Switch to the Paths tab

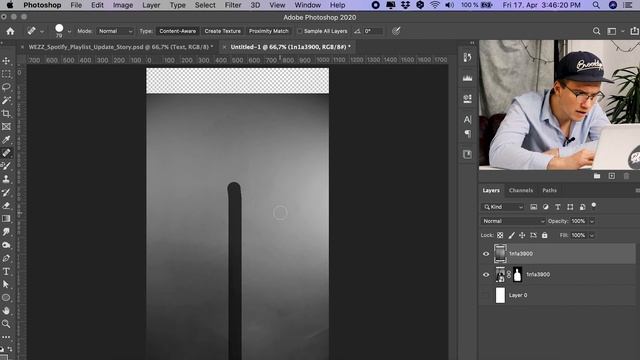549,190
